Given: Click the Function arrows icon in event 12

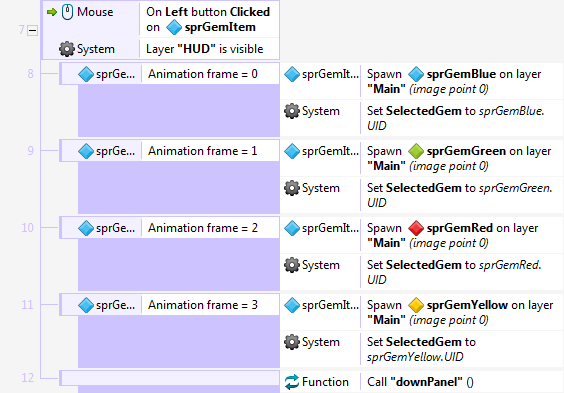Looking at the screenshot, I should click(x=292, y=382).
